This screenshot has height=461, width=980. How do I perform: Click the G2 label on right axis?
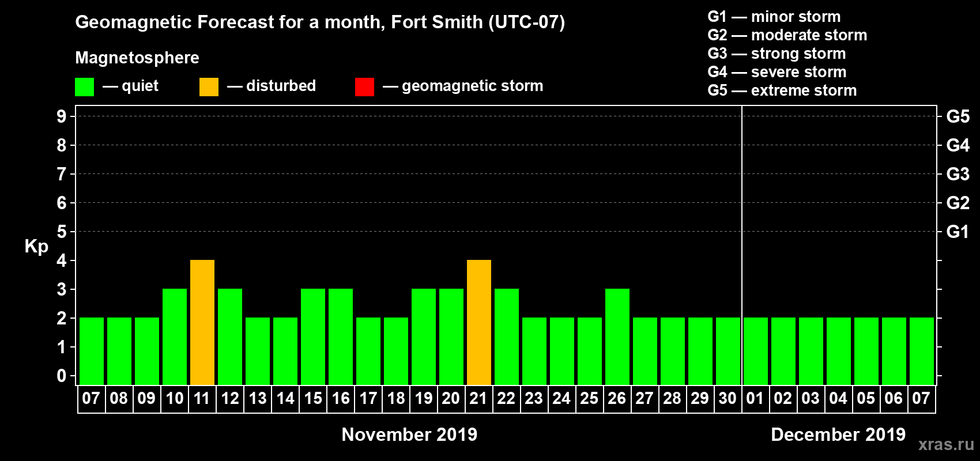tap(958, 203)
